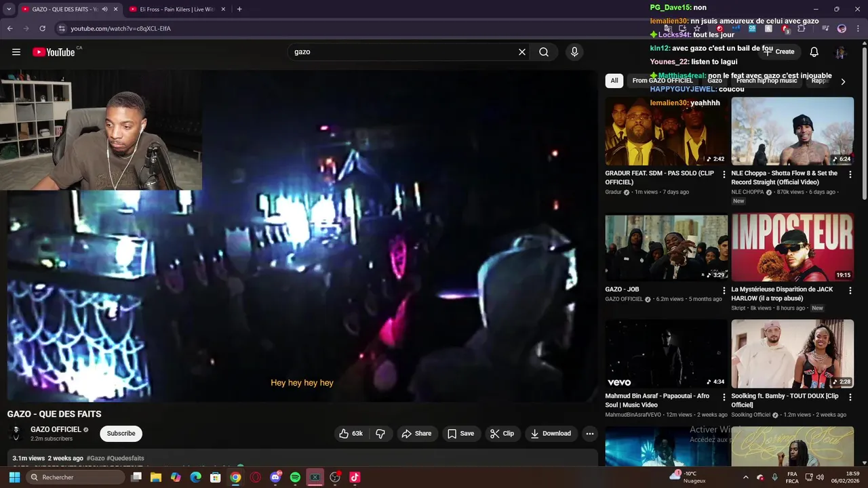Open Chrome three-dot menu
This screenshot has height=488, width=868.
pyautogui.click(x=857, y=28)
